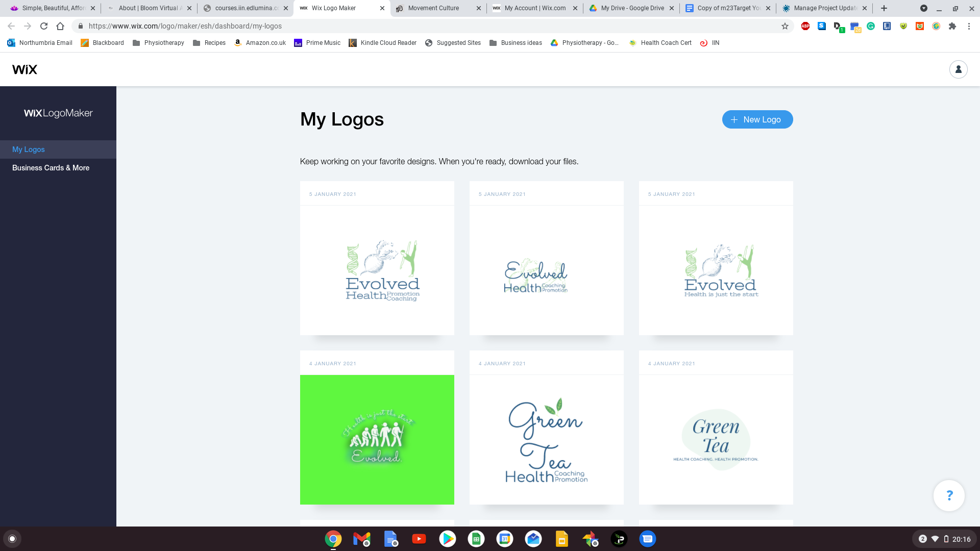This screenshot has height=551, width=980.
Task: Click the blue help question mark button
Action: [x=949, y=495]
